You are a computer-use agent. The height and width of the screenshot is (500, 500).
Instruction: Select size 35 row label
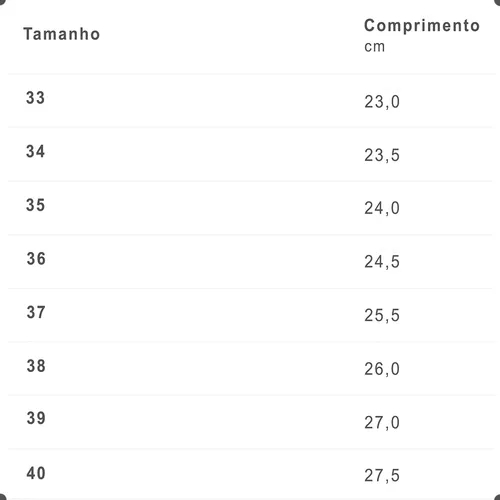point(35,205)
